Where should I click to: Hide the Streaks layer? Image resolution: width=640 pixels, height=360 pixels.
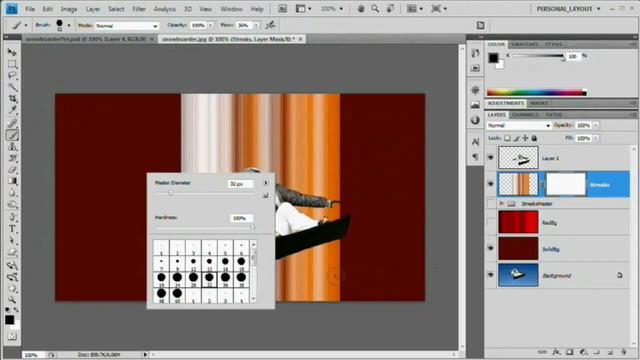pyautogui.click(x=491, y=184)
